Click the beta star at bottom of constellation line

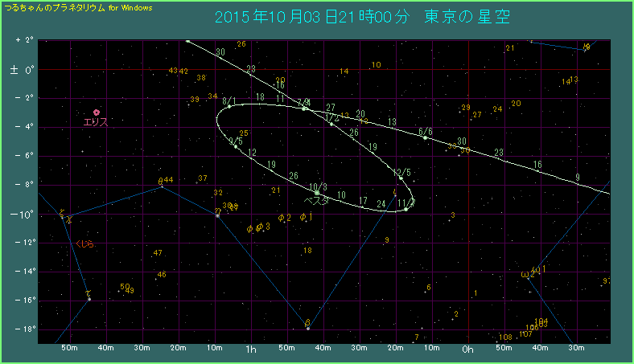307,327
